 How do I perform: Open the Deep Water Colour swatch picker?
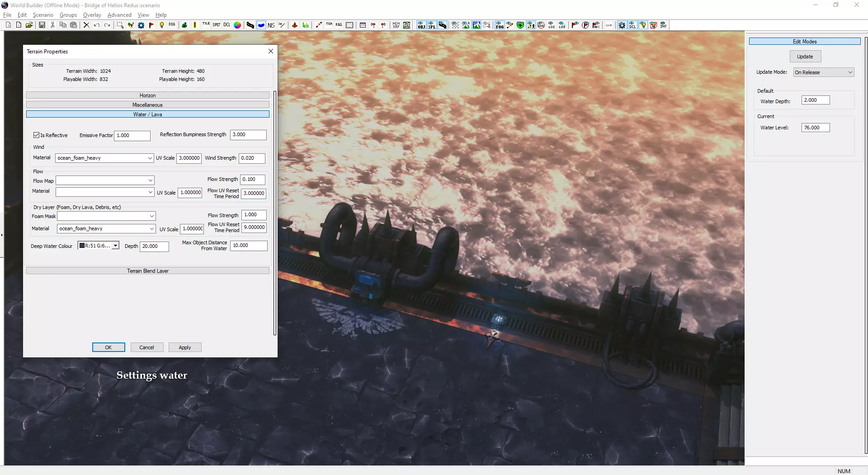(116, 246)
